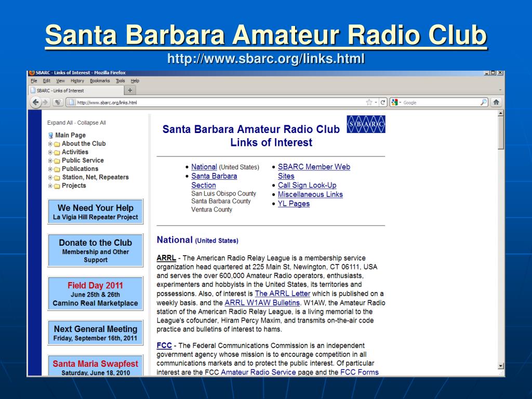Expand the Station, Net, Repeaters node
Viewport: 532px width, 399px height.
[x=50, y=178]
